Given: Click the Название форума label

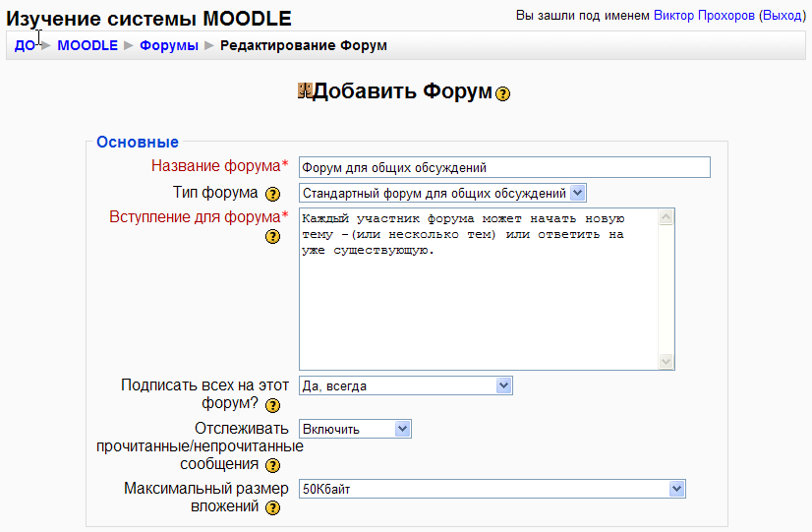Looking at the screenshot, I should (x=219, y=166).
